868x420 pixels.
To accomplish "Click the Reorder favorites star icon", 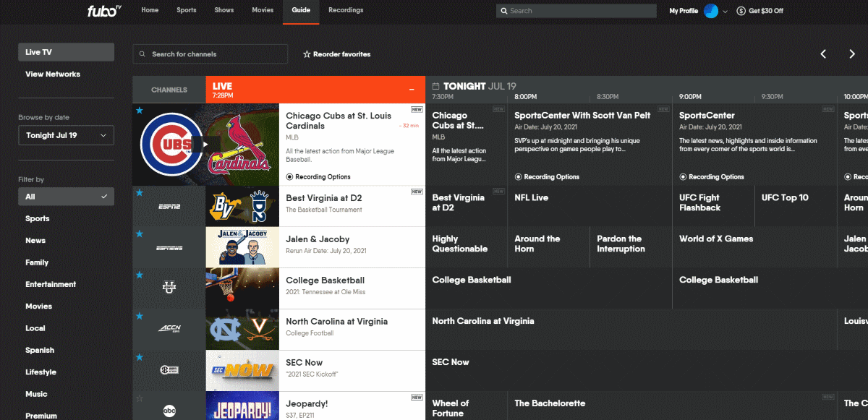I will coord(308,53).
